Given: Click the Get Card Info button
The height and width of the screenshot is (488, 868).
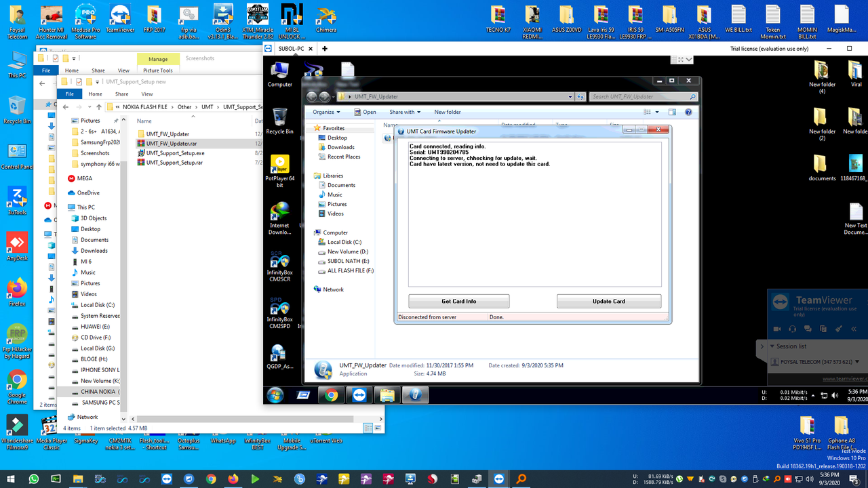Looking at the screenshot, I should pyautogui.click(x=458, y=301).
